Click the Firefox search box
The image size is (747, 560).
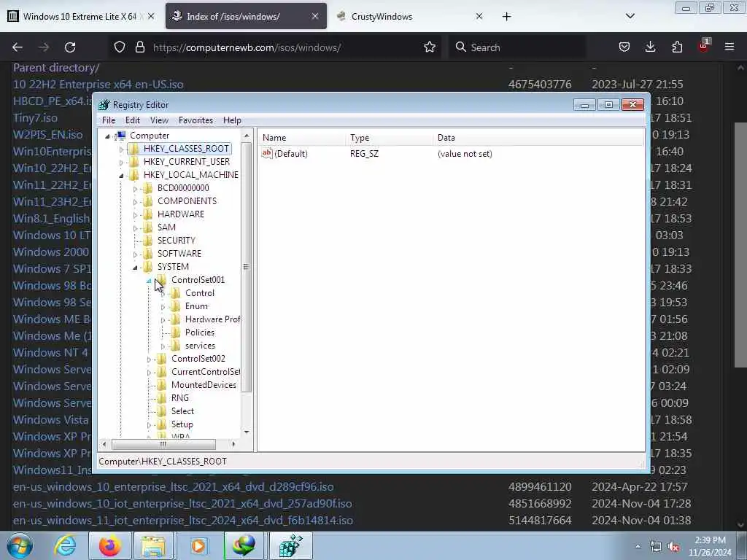coord(517,47)
